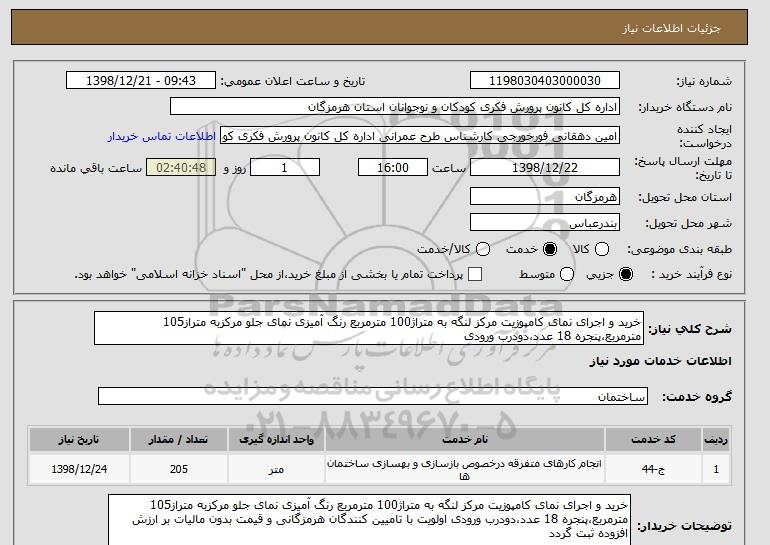Click the delivery province field هرمزگان

tap(545, 196)
